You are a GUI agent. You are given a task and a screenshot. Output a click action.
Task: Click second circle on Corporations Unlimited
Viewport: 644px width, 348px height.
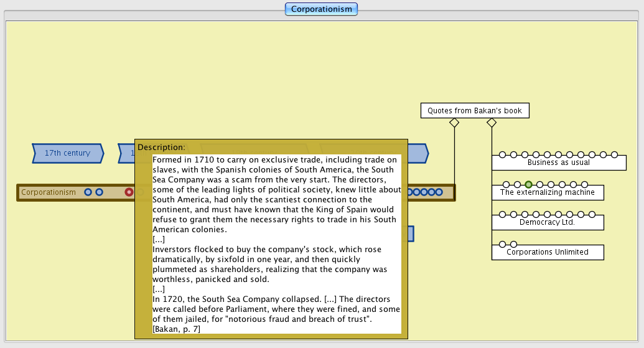coord(513,244)
